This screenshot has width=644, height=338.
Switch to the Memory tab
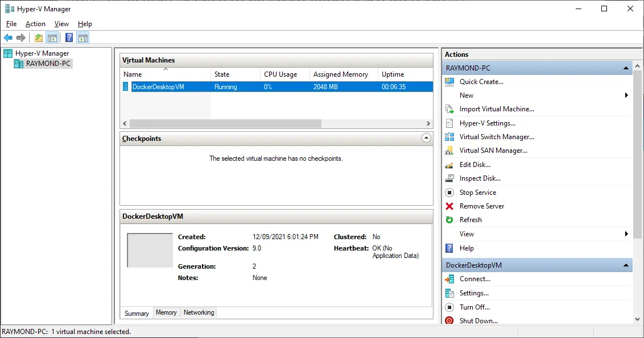(166, 312)
